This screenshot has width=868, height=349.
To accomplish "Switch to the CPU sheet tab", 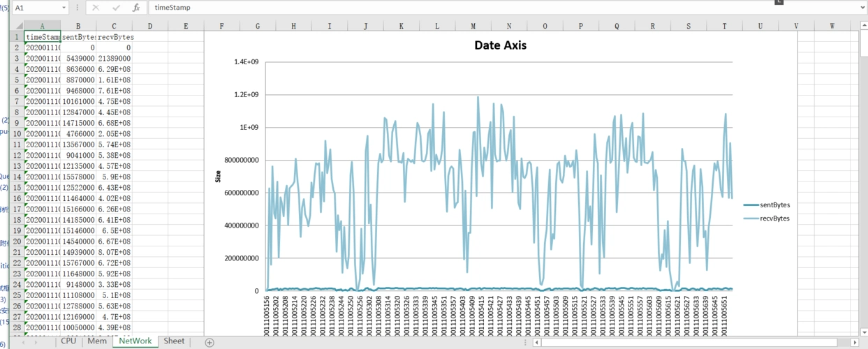I will [x=68, y=341].
